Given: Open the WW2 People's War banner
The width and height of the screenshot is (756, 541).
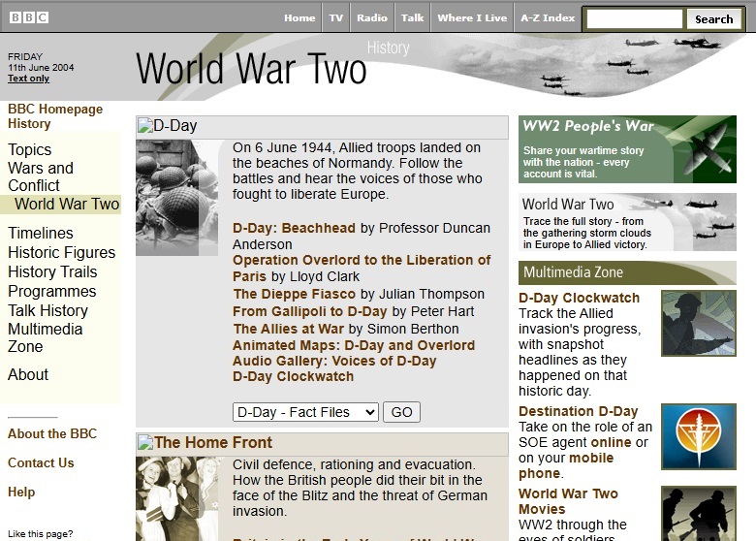Looking at the screenshot, I should coord(626,149).
